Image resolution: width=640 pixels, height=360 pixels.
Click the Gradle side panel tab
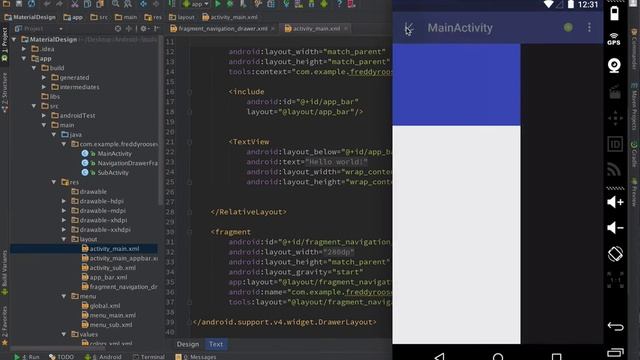tap(634, 154)
